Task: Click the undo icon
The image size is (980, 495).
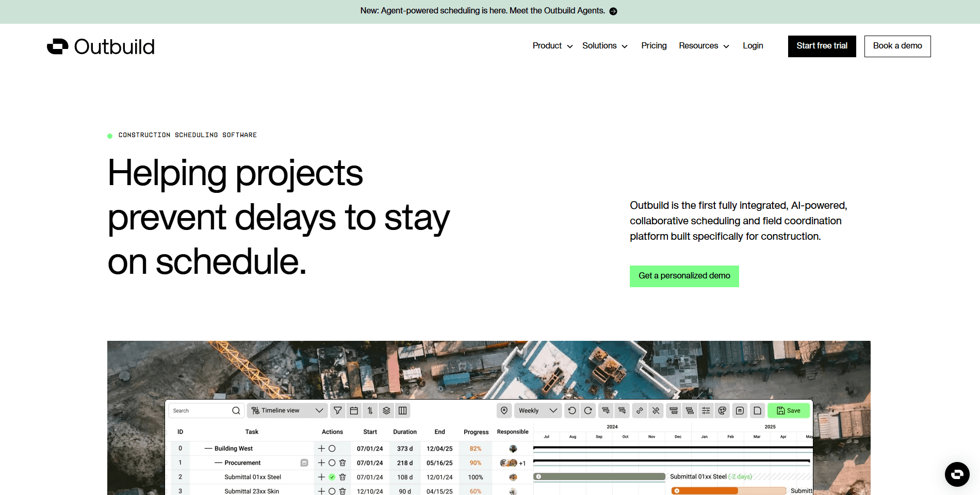Action: (571, 410)
